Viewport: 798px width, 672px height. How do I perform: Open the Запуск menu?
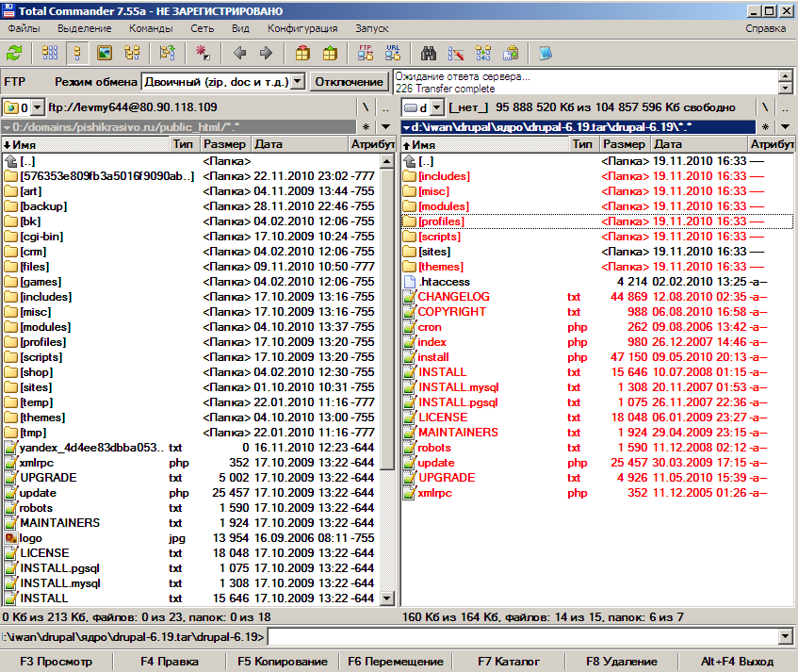pyautogui.click(x=372, y=28)
